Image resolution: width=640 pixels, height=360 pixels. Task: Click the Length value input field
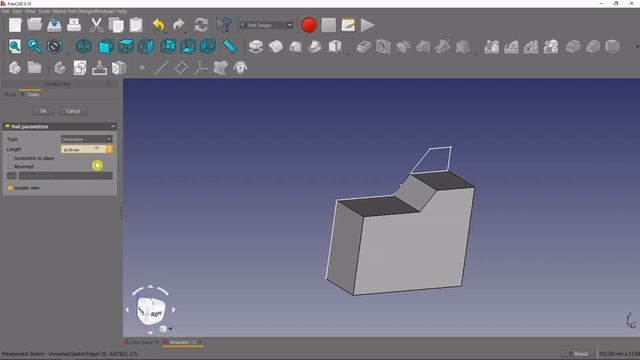83,149
